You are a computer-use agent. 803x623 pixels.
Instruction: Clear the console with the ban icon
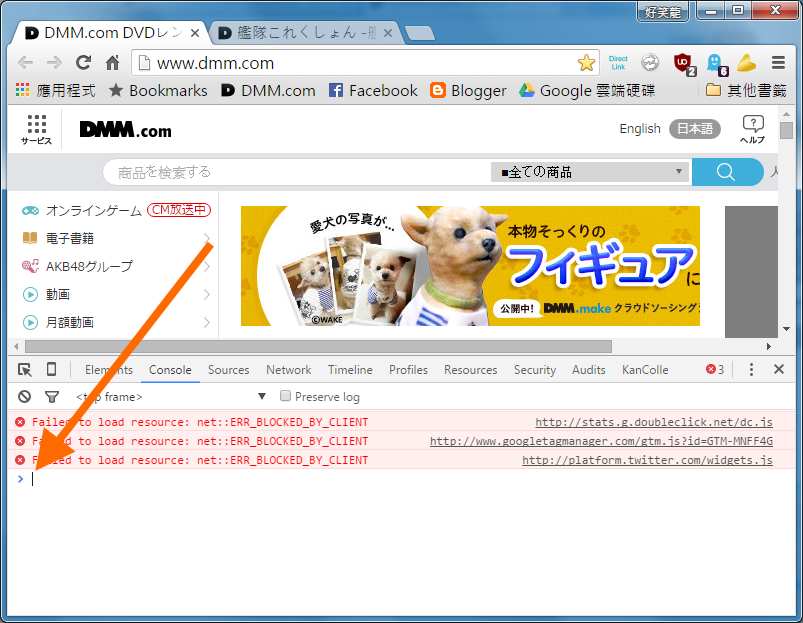point(25,397)
